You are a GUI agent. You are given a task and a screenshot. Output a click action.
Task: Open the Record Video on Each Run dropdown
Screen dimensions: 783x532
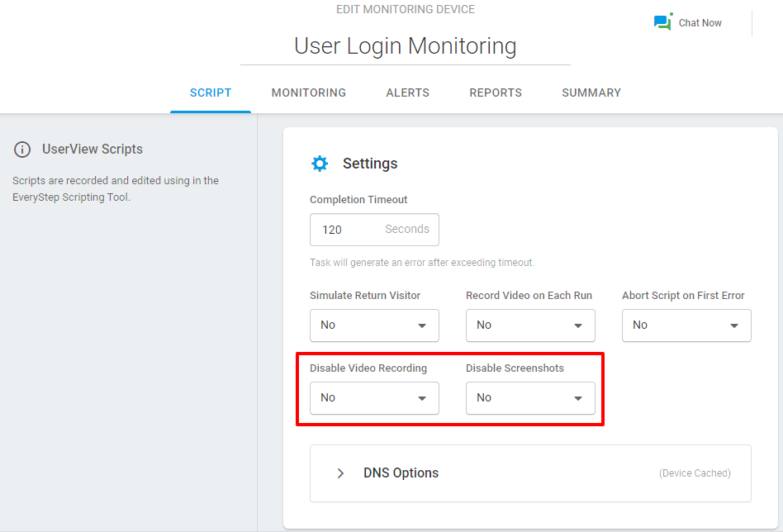click(x=530, y=325)
